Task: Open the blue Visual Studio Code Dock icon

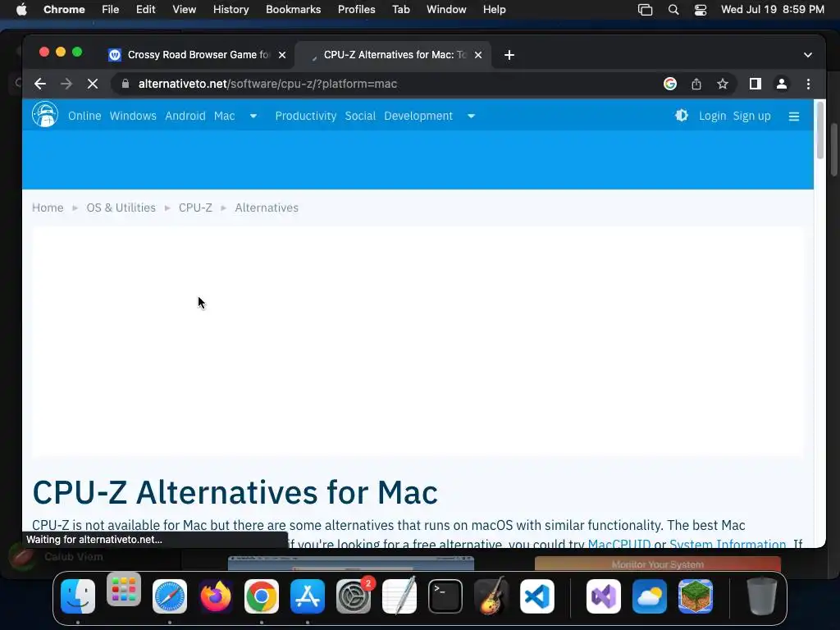Action: pyautogui.click(x=537, y=596)
